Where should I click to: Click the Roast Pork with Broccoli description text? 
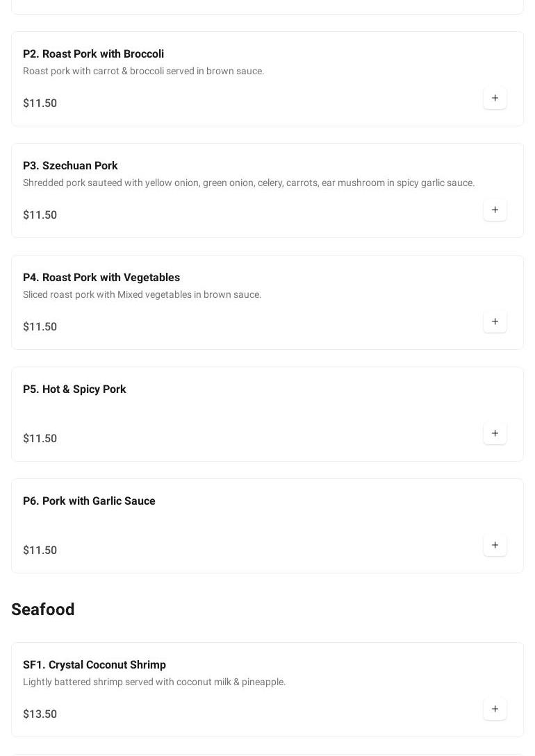[x=143, y=72]
